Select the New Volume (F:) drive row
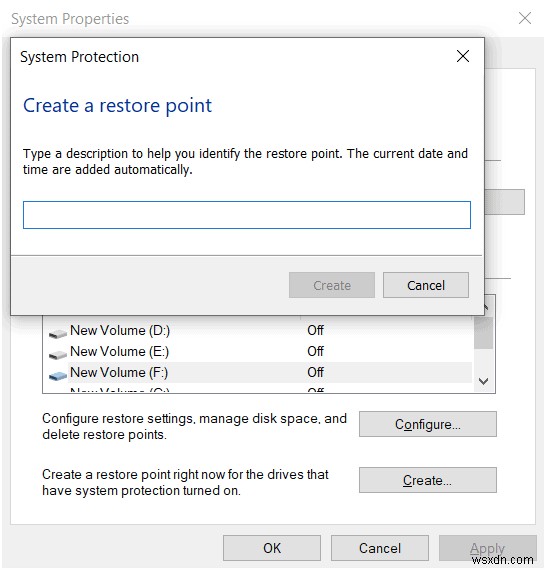545x570 pixels. click(257, 372)
